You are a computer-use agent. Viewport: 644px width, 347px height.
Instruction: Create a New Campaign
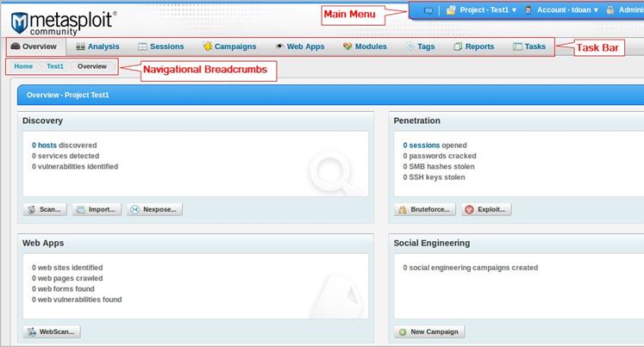[429, 332]
